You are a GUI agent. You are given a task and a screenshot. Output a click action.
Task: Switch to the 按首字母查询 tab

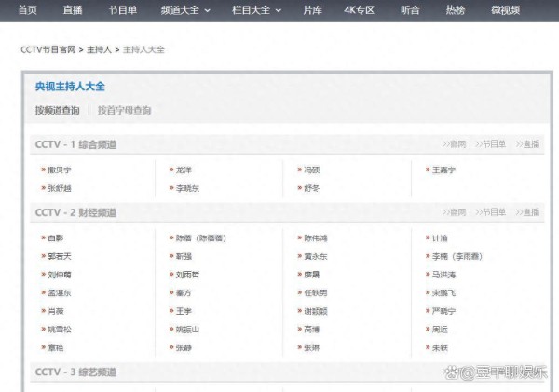point(125,110)
